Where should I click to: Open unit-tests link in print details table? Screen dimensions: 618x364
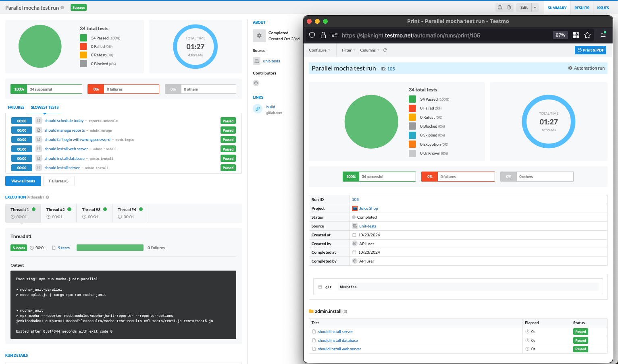tap(368, 226)
